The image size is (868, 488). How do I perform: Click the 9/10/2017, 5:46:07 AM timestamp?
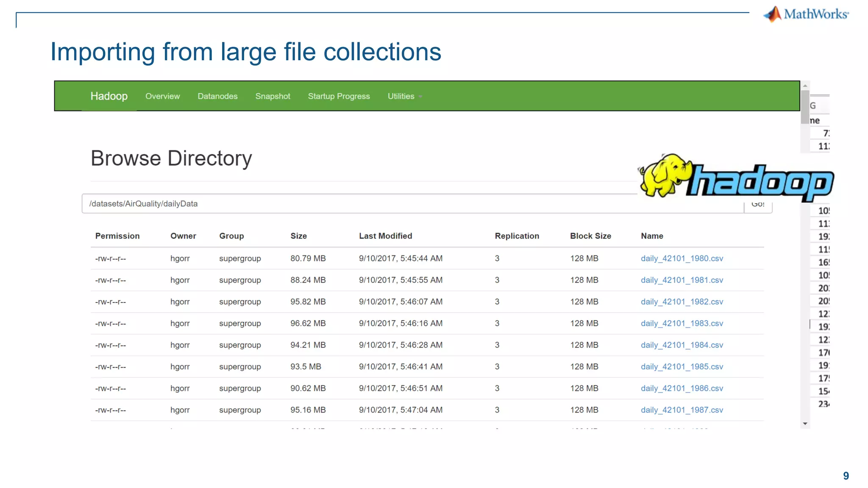click(x=401, y=302)
